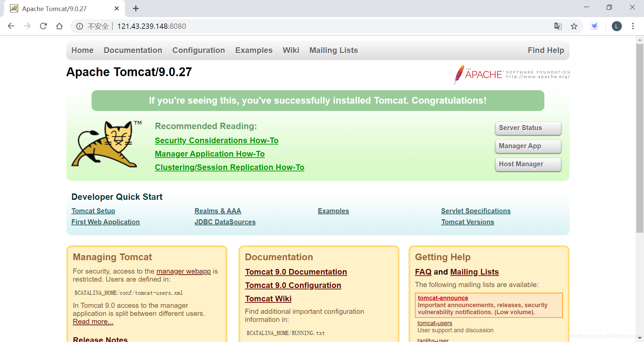Click the scrollbar up arrow
Image resolution: width=644 pixels, height=342 pixels.
640,40
